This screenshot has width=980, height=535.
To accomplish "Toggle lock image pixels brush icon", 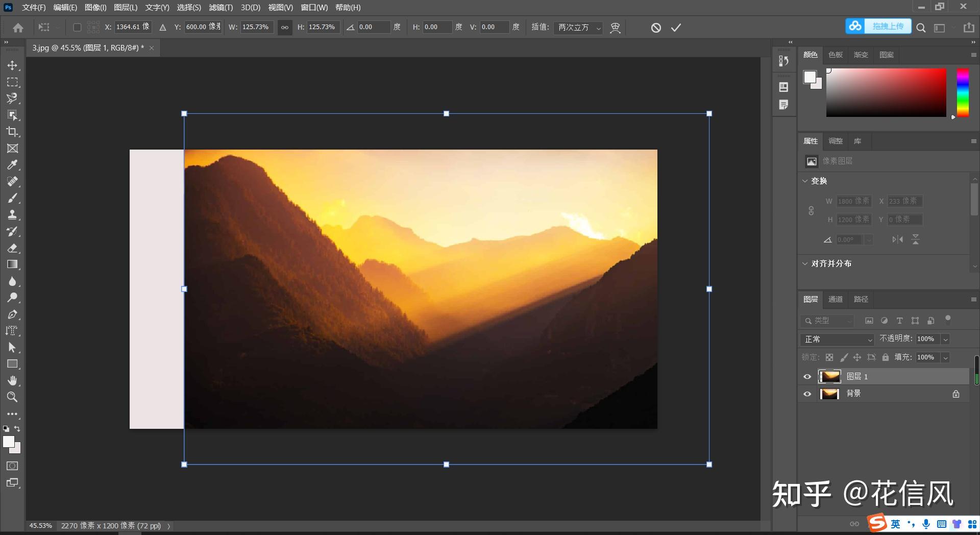I will tap(844, 357).
